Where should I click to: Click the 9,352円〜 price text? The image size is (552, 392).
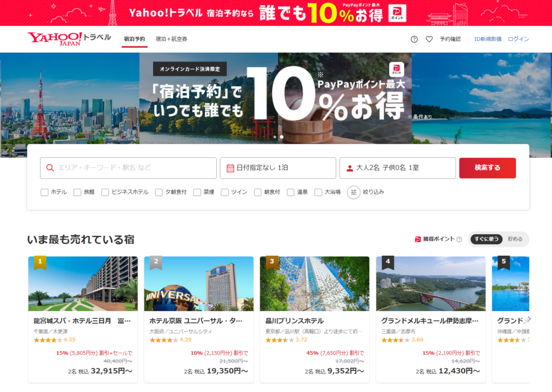(346, 371)
